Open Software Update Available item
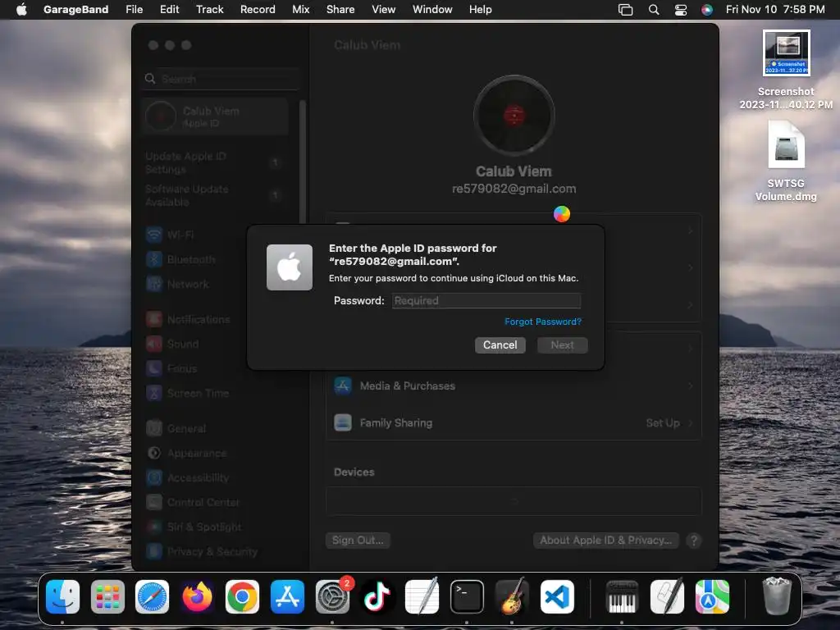This screenshot has height=630, width=840. [214, 195]
